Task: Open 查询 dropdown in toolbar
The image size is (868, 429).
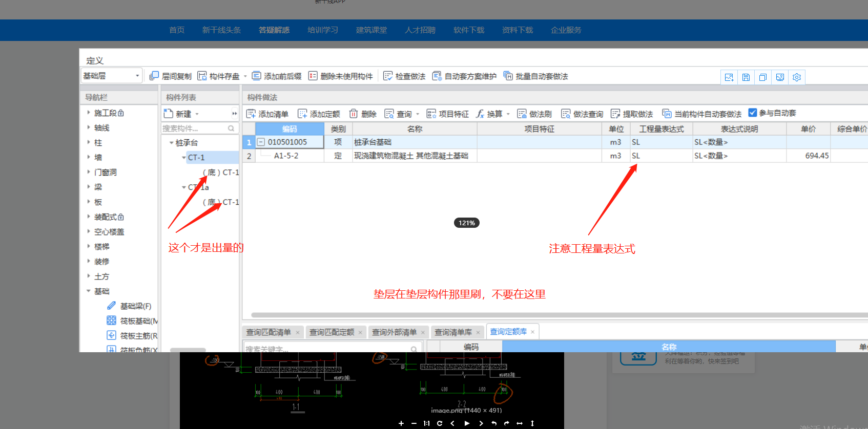Action: point(418,114)
